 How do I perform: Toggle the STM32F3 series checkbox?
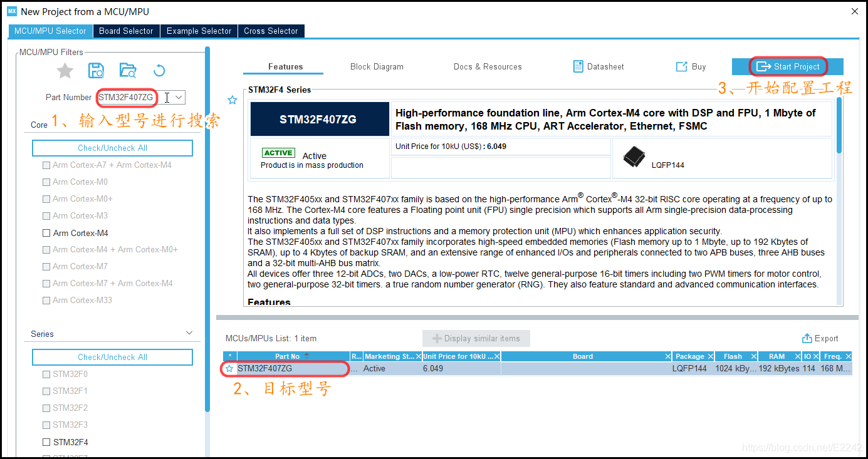(46, 425)
